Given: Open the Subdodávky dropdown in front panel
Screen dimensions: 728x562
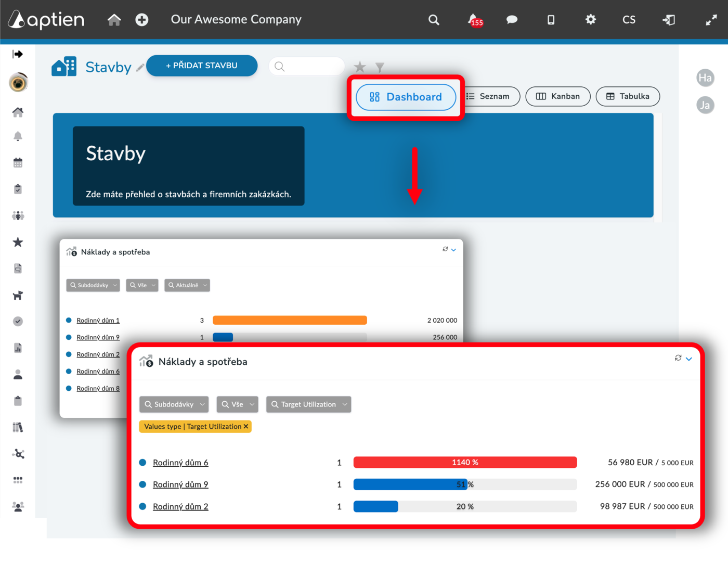Looking at the screenshot, I should pyautogui.click(x=174, y=404).
